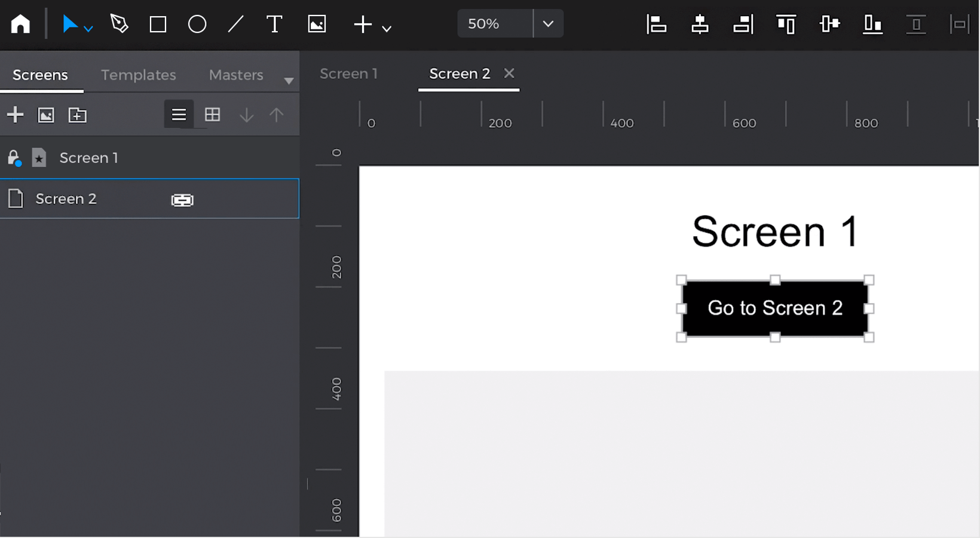Switch to the Screens panel tab

point(41,75)
